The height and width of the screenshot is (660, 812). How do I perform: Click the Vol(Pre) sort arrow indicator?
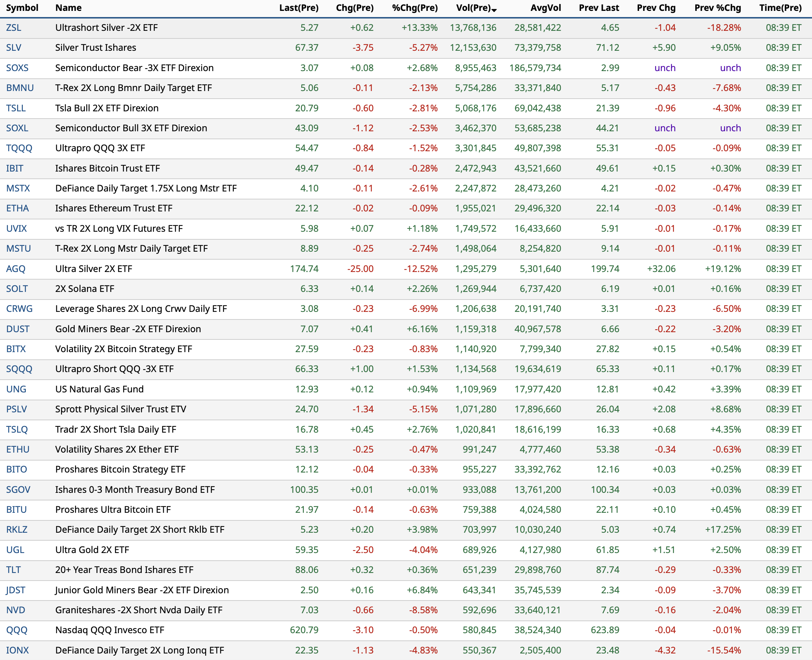[x=494, y=10]
